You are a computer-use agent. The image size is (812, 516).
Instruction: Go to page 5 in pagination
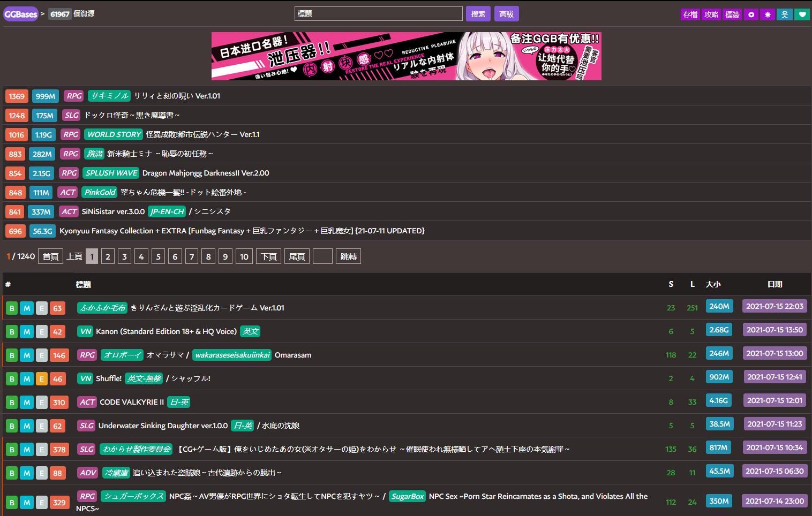[x=158, y=256]
